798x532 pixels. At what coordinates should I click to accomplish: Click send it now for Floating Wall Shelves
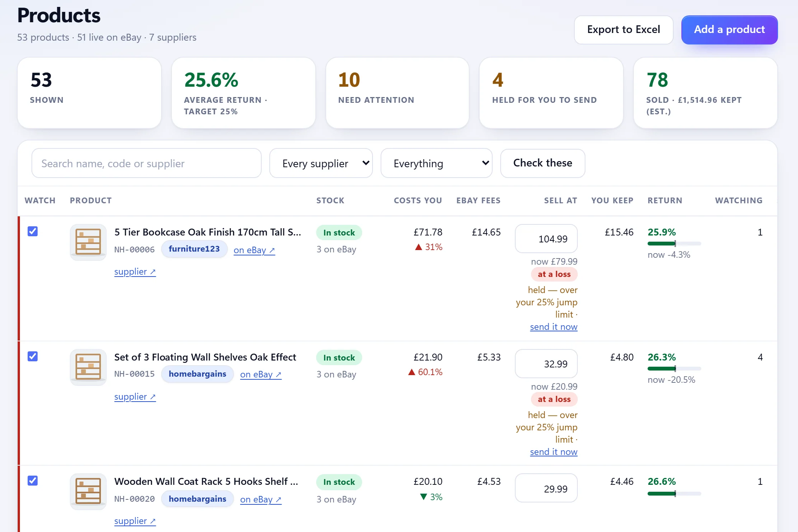[x=554, y=452]
